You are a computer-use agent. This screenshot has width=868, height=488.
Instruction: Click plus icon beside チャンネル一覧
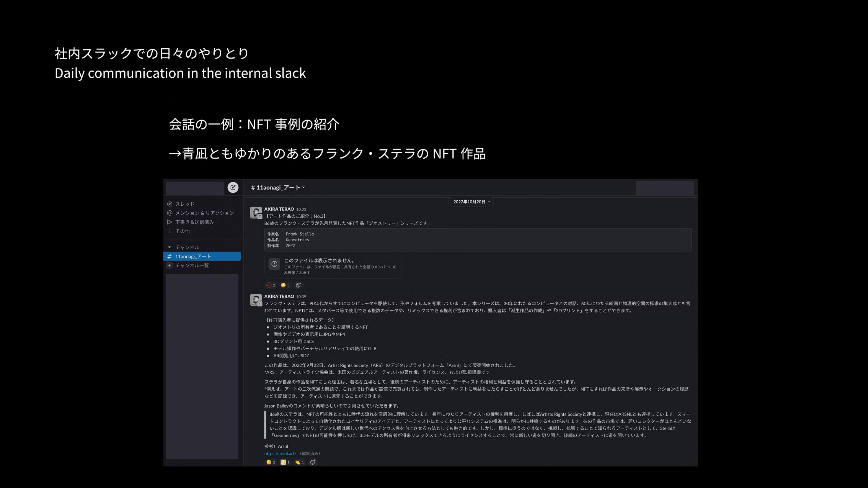pyautogui.click(x=170, y=265)
